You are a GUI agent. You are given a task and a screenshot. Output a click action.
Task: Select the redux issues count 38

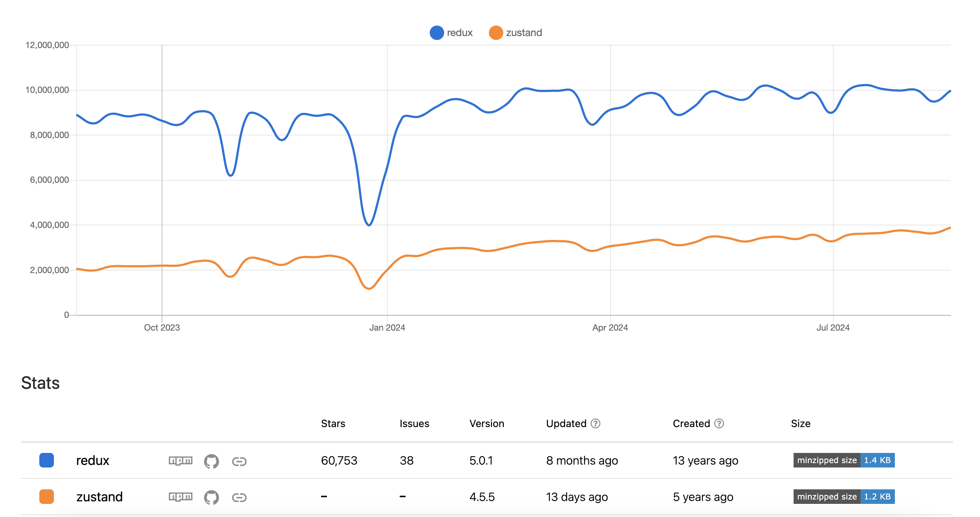click(406, 461)
